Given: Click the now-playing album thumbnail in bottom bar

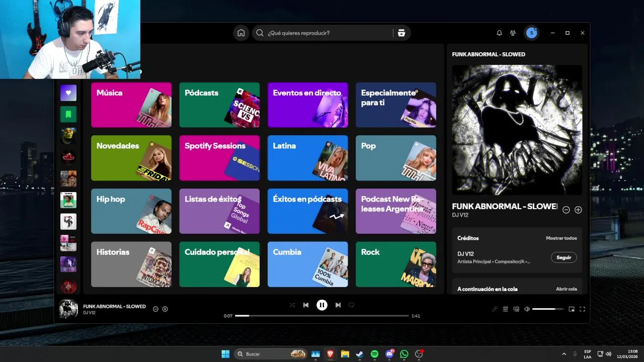Looking at the screenshot, I should click(68, 309).
